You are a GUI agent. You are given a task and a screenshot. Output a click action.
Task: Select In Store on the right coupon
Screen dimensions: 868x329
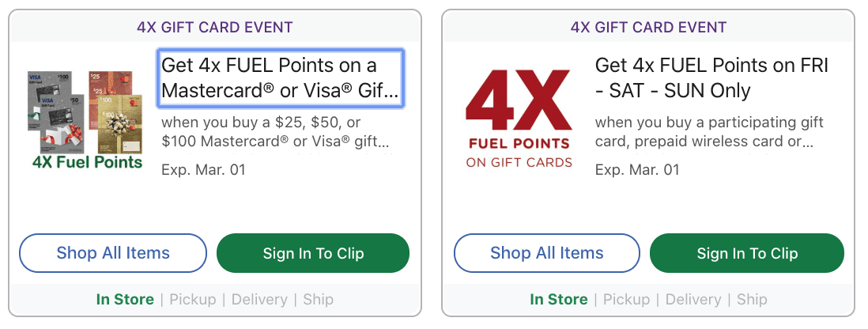(559, 300)
